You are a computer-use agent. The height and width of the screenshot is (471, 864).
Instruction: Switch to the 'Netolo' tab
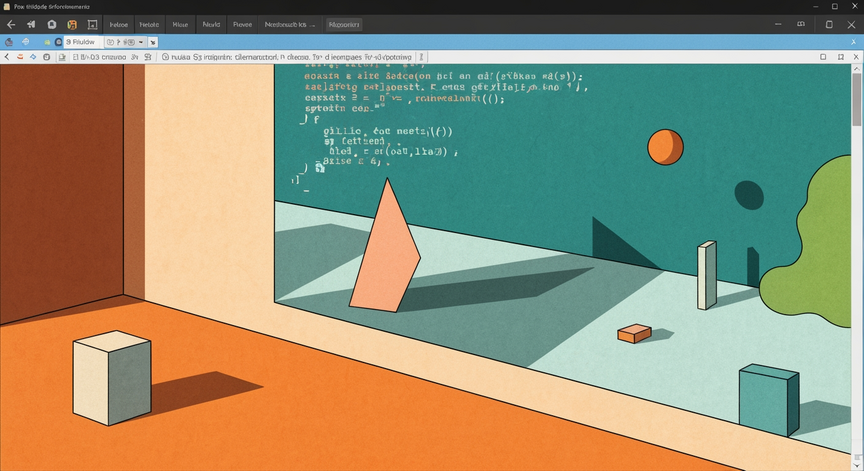pos(149,24)
